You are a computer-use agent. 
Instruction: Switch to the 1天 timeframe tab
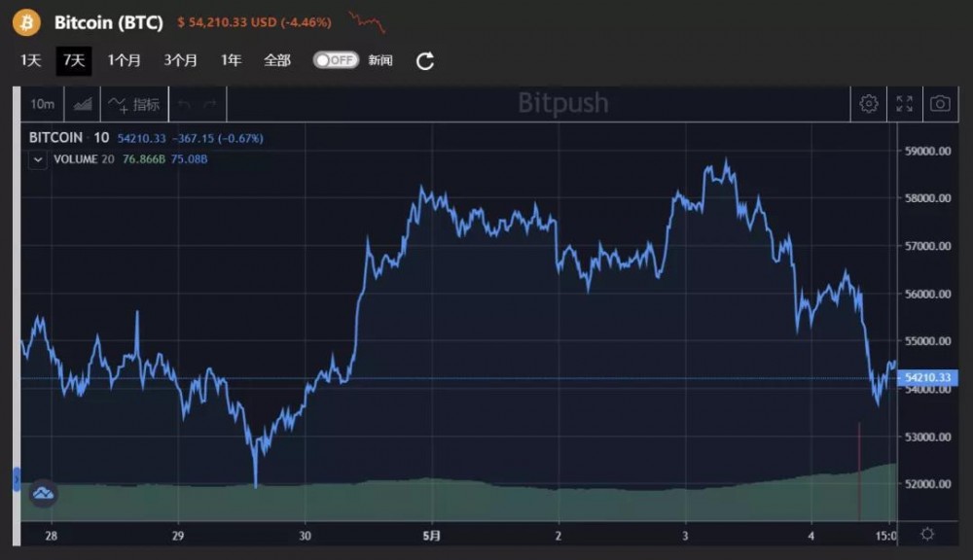29,59
